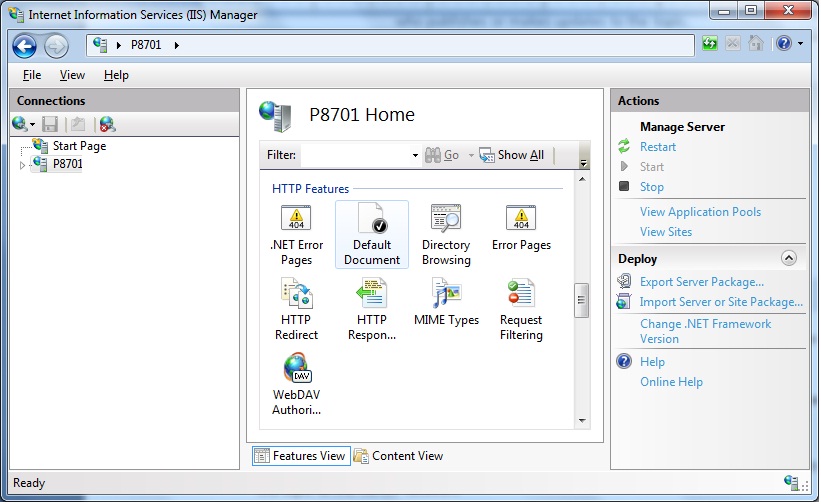Collapse the Deploy section chevron
Image resolution: width=821 pixels, height=504 pixels.
789,258
